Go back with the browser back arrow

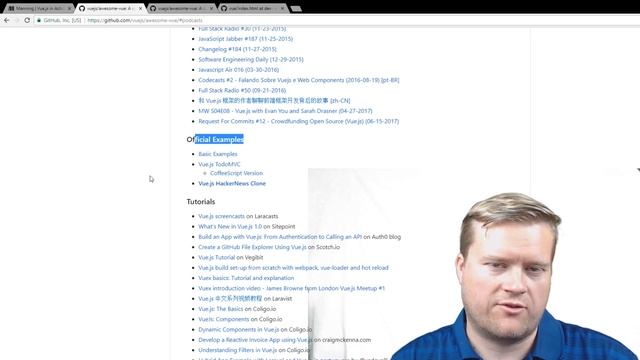[7, 20]
